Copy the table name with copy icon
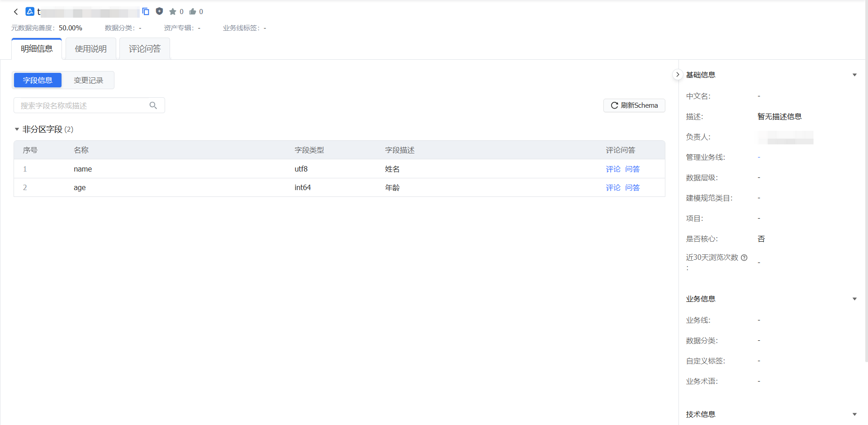 [x=146, y=11]
